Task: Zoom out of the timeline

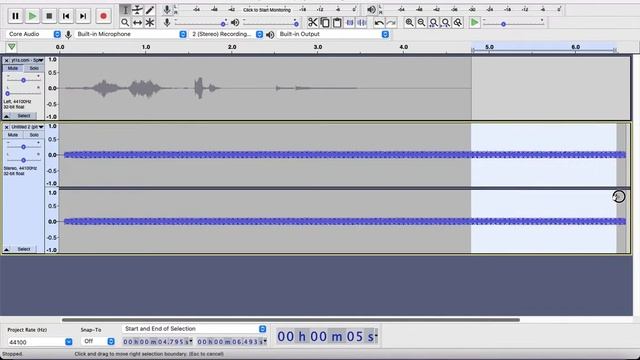Action: click(421, 22)
